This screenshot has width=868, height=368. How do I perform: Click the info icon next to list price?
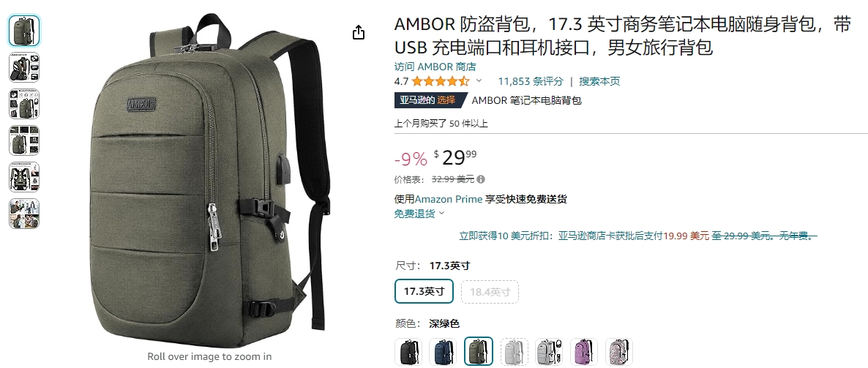481,179
